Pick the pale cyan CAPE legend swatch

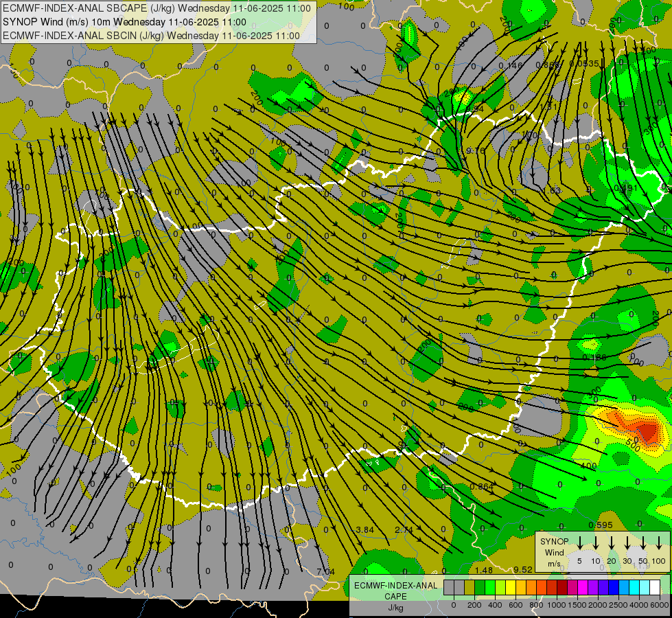click(x=644, y=587)
